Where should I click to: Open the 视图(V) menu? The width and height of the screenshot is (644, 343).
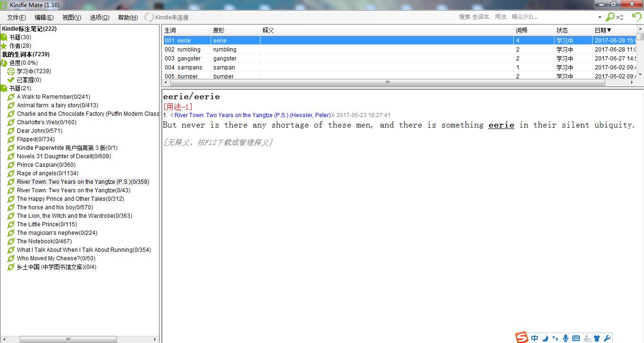tap(72, 17)
